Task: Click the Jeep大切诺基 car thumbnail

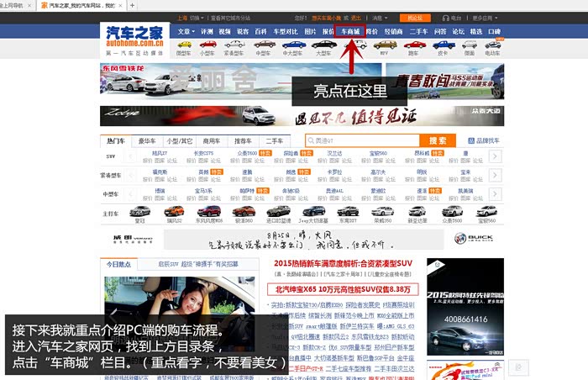Action: (313, 211)
